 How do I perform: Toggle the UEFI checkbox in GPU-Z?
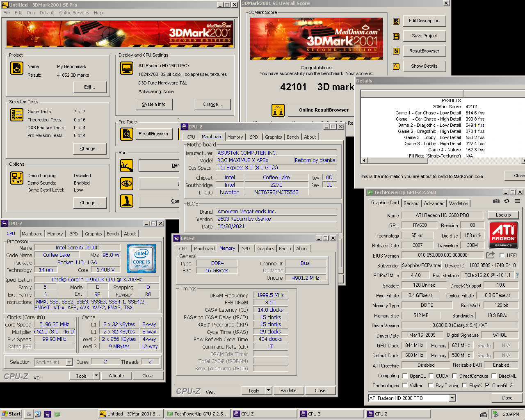pos(502,255)
